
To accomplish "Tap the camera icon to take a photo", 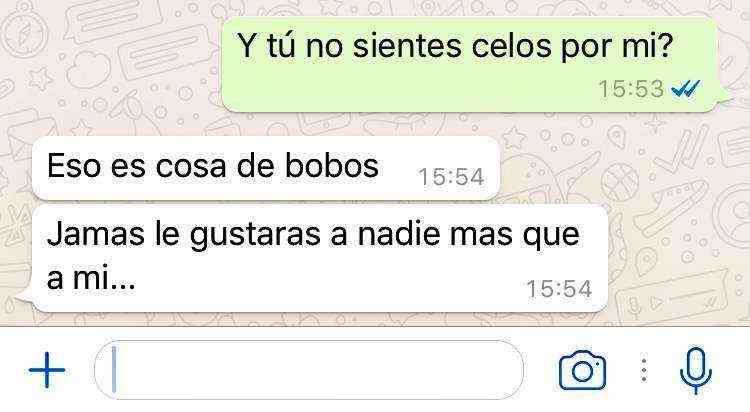I will [x=582, y=370].
